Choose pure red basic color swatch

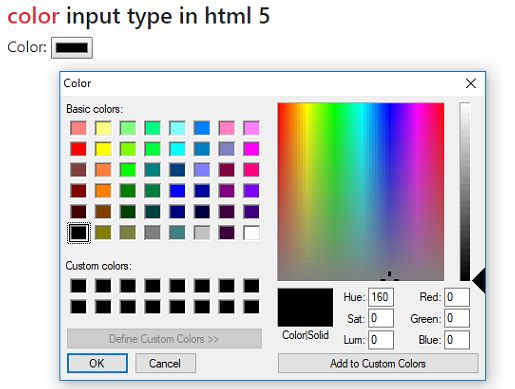(x=78, y=149)
